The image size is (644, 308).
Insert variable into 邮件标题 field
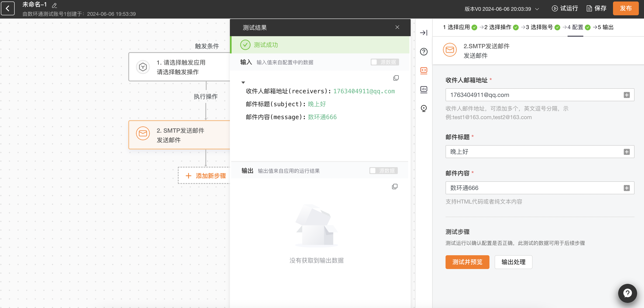click(x=627, y=152)
